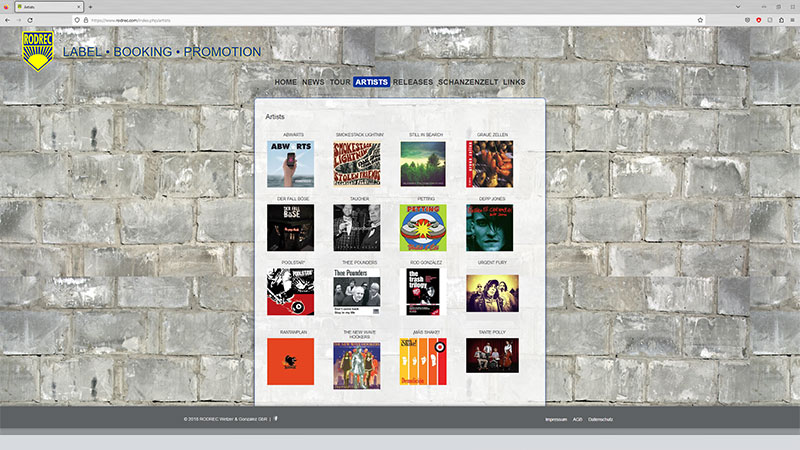Bookmark the page with the star icon
This screenshot has height=450, width=800.
coord(700,20)
